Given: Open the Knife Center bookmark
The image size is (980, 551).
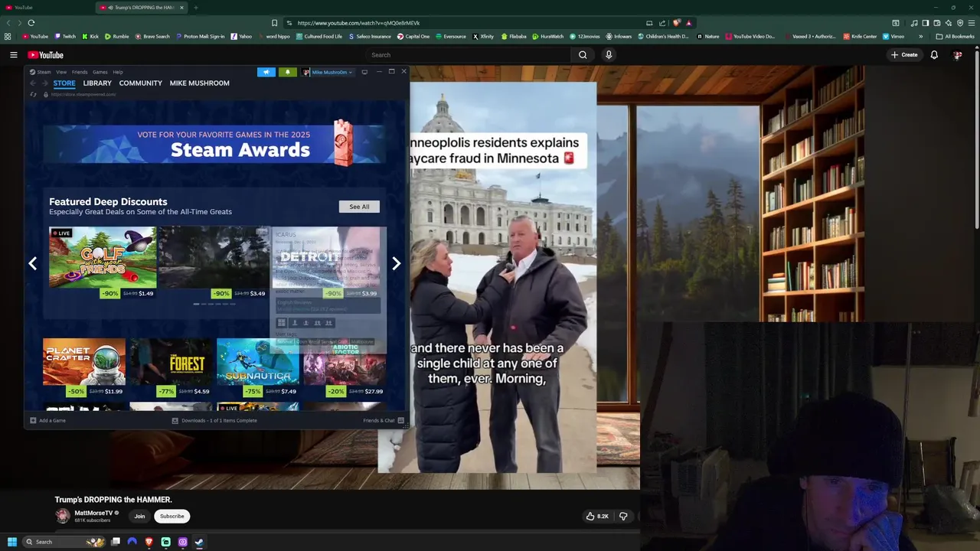Looking at the screenshot, I should [x=860, y=36].
